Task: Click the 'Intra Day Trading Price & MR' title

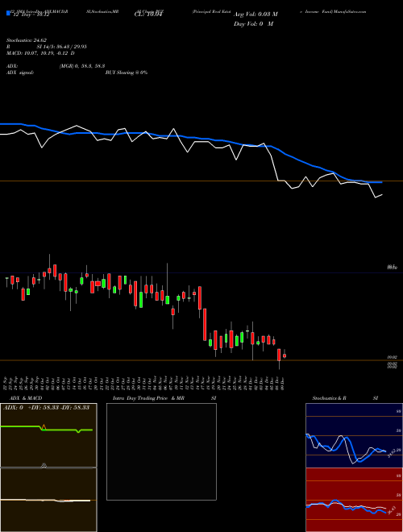Action: (x=148, y=398)
